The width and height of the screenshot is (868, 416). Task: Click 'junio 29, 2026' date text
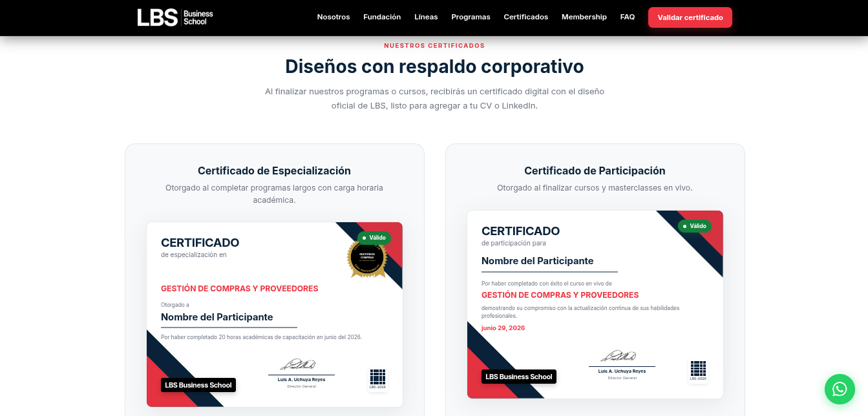(x=503, y=328)
